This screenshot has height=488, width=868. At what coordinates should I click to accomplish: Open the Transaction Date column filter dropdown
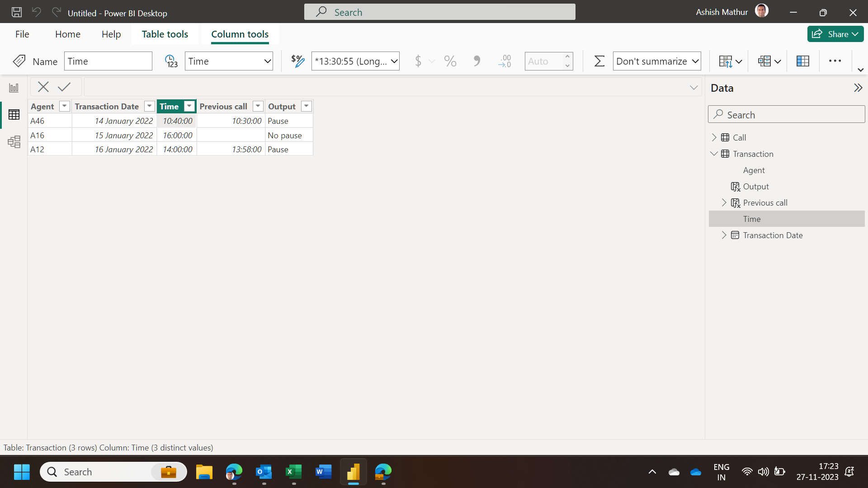pyautogui.click(x=149, y=106)
